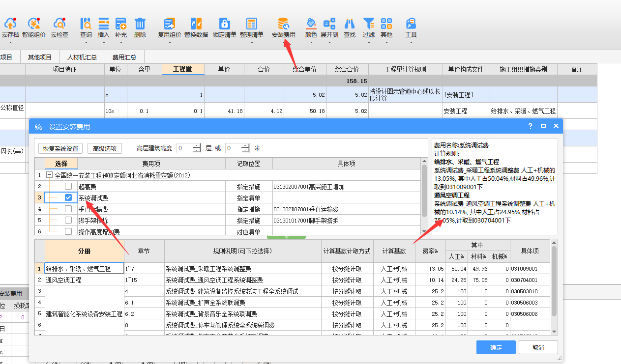Click the dialog help question mark
621x364 pixels.
pyautogui.click(x=531, y=126)
